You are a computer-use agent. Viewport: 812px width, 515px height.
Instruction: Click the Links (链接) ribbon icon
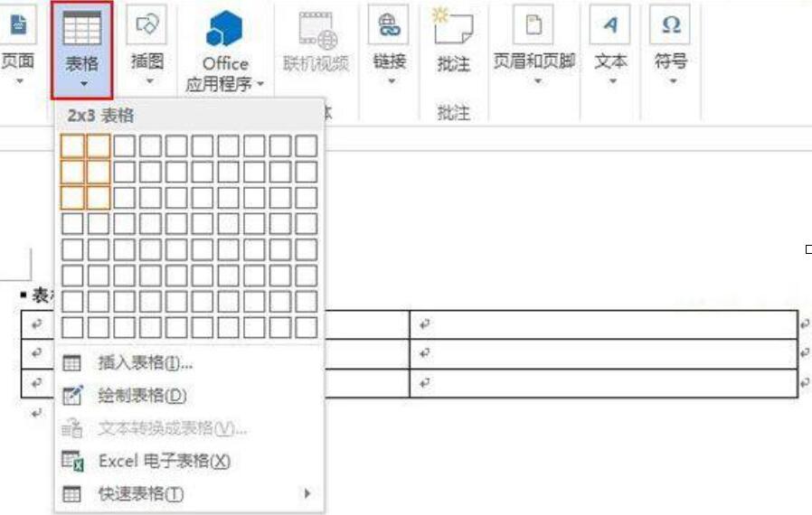click(389, 24)
